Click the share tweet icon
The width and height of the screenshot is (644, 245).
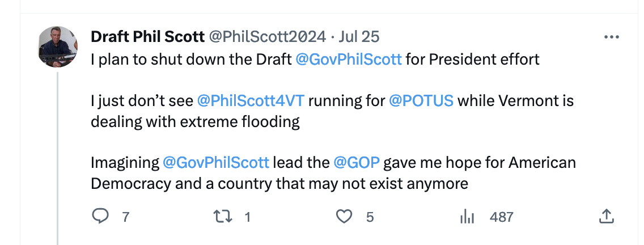(605, 216)
